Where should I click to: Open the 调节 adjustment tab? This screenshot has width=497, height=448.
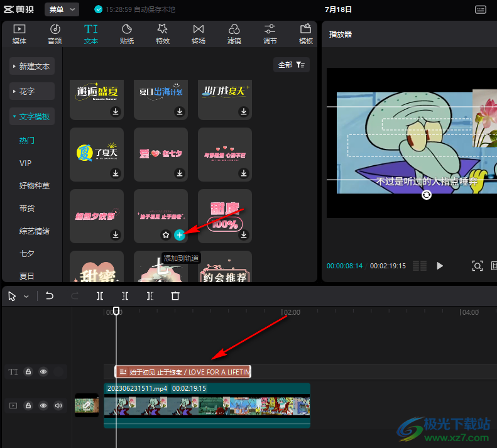(270, 34)
